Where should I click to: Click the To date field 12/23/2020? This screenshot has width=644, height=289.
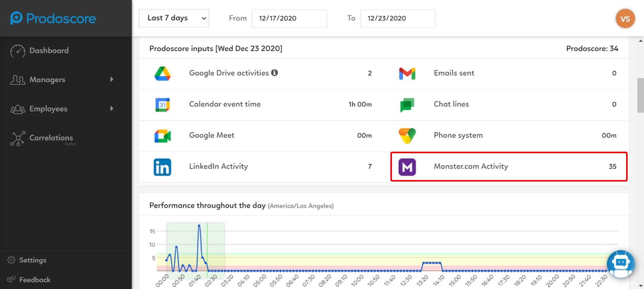click(x=398, y=18)
